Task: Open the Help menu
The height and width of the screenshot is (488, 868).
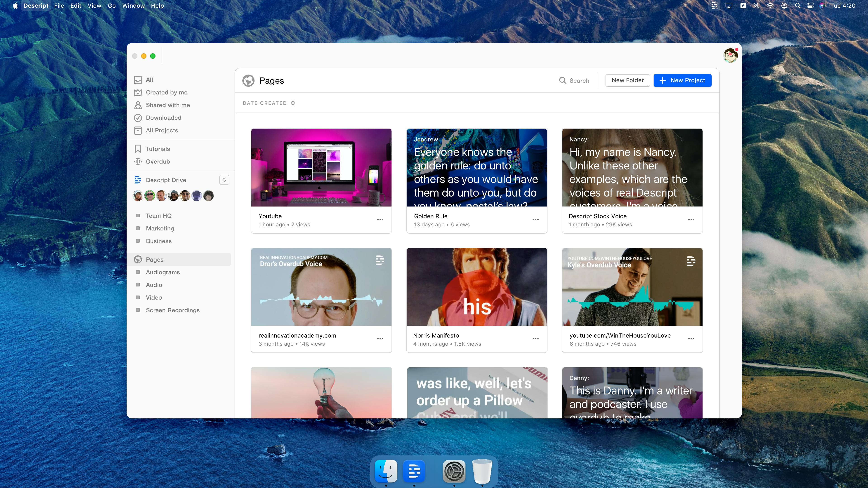Action: [157, 6]
